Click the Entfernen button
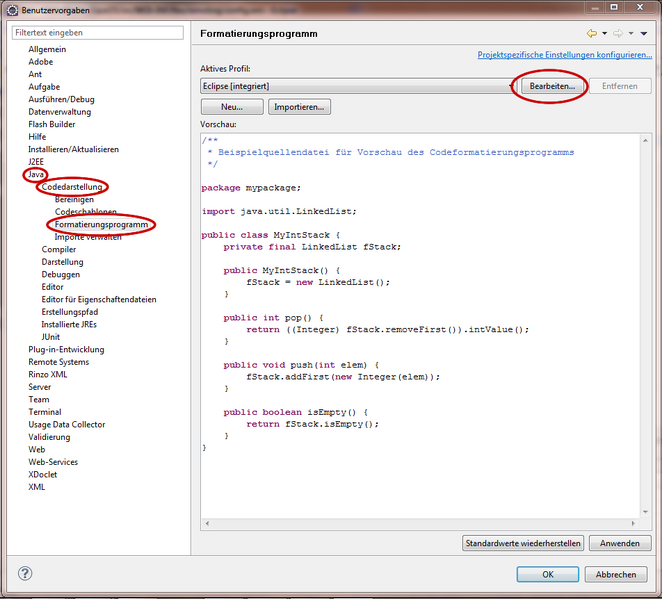This screenshot has width=662, height=599. (x=620, y=86)
